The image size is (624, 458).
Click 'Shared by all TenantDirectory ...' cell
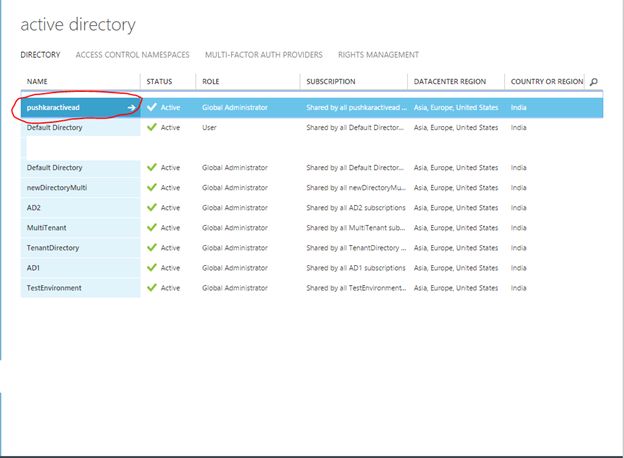point(356,248)
